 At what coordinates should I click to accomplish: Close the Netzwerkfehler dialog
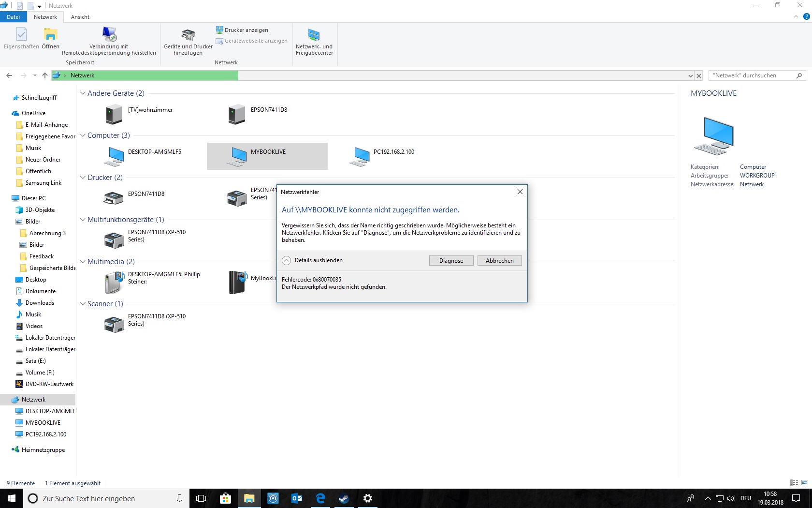coord(520,192)
